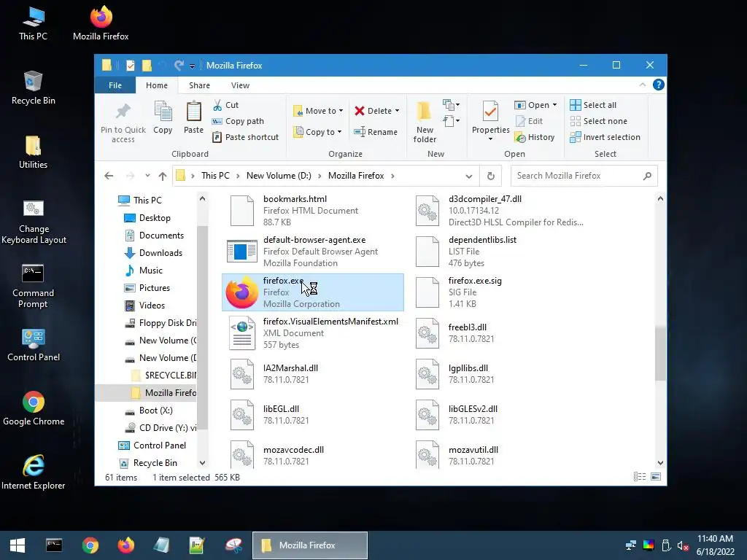This screenshot has width=747, height=560.
Task: Click the Windows Start button
Action: point(18,545)
